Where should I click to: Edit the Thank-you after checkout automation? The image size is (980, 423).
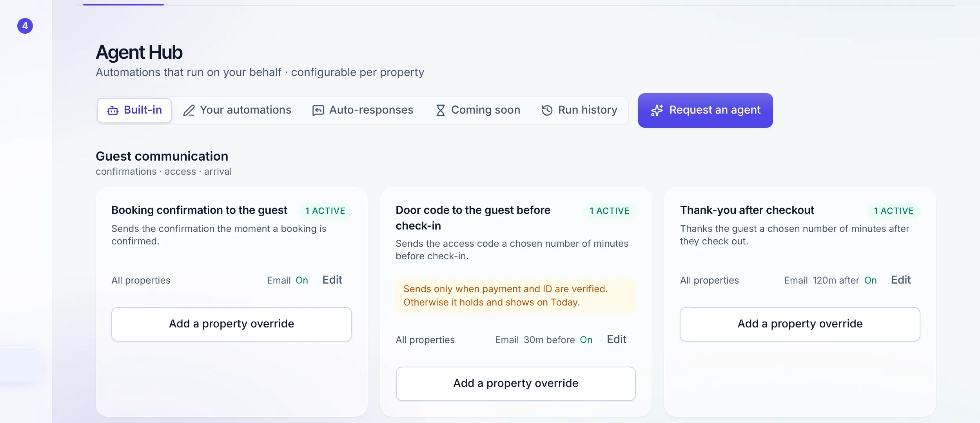(900, 280)
